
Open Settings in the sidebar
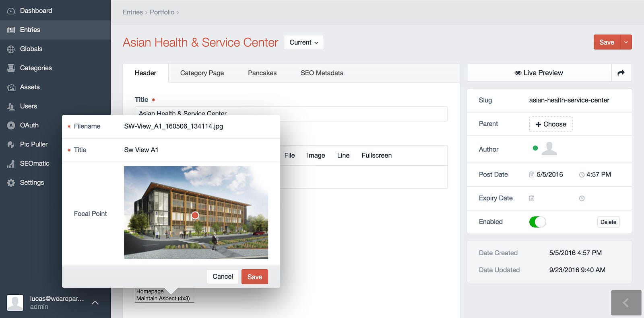[55, 183]
